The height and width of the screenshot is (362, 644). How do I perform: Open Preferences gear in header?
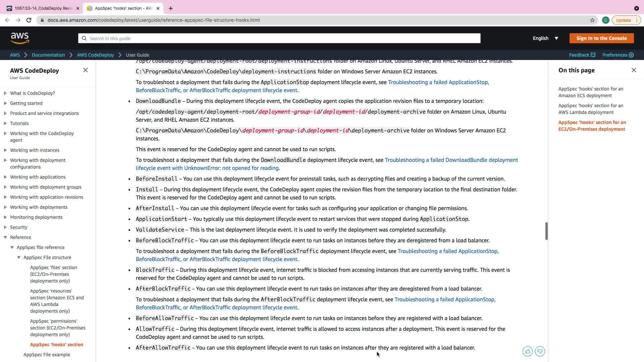[618, 55]
